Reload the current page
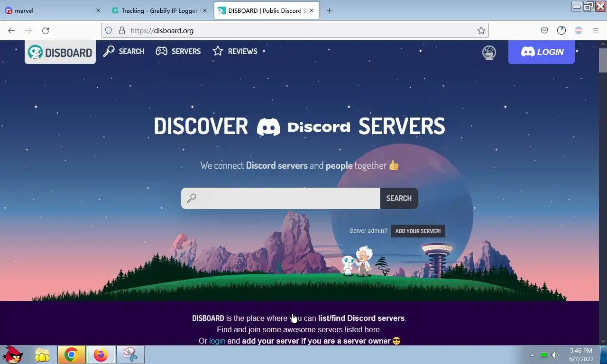607x364 pixels. [46, 30]
